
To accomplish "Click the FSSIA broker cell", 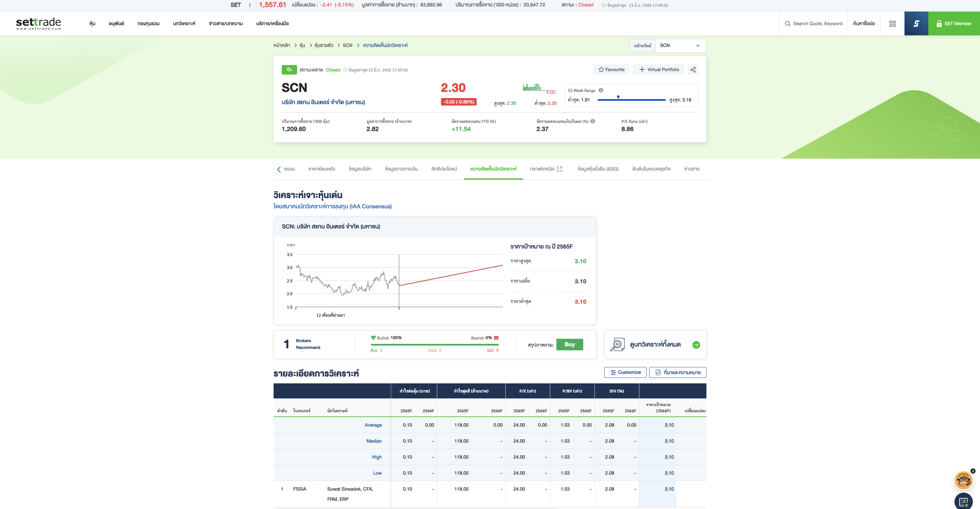I will (x=299, y=489).
